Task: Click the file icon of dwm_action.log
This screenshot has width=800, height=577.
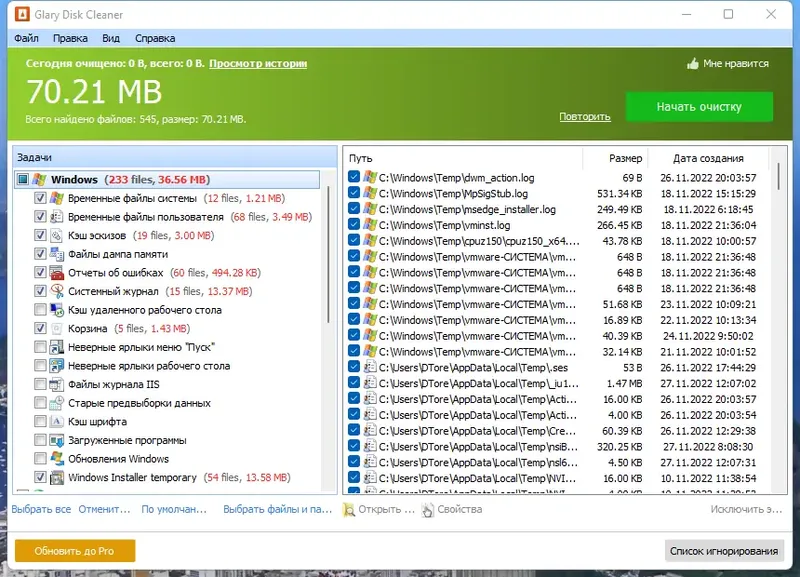Action: click(370, 178)
